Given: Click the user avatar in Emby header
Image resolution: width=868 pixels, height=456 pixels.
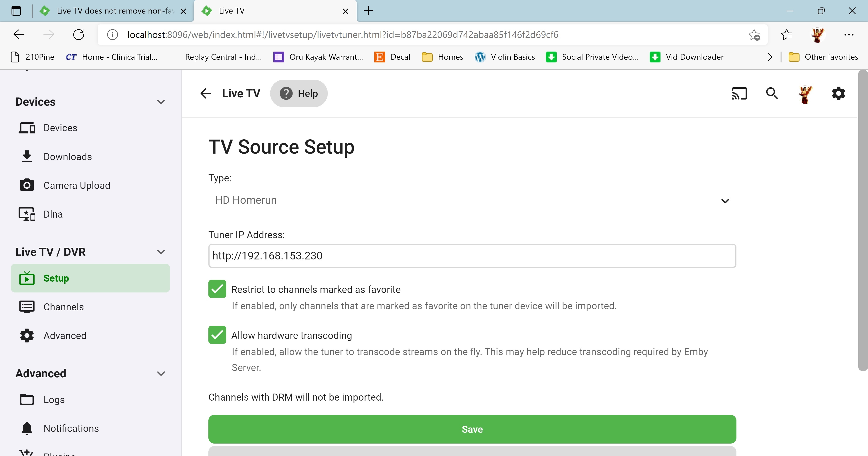Looking at the screenshot, I should [x=805, y=94].
